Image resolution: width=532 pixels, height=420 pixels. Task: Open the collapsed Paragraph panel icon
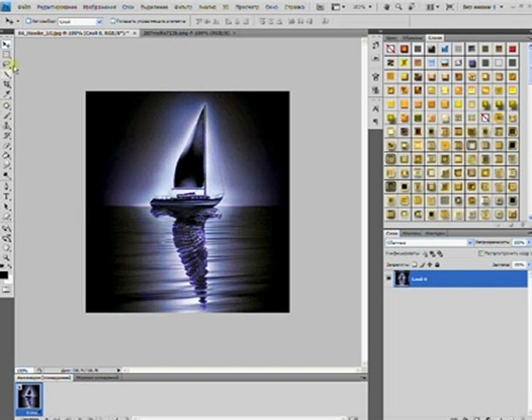pyautogui.click(x=376, y=121)
